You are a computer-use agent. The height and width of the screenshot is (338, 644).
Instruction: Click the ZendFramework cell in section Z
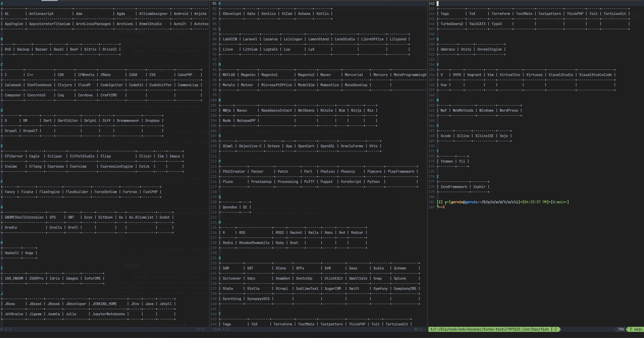(454, 187)
